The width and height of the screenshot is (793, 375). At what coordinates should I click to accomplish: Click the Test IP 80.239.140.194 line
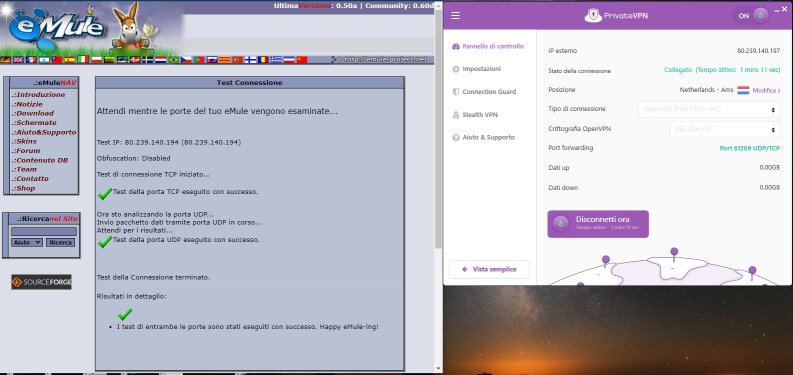(x=169, y=143)
